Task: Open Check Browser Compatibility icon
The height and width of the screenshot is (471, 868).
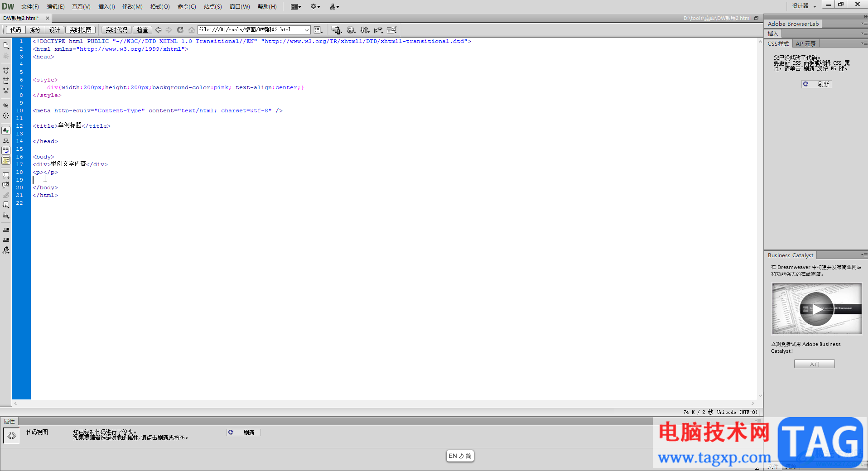Action: point(392,30)
